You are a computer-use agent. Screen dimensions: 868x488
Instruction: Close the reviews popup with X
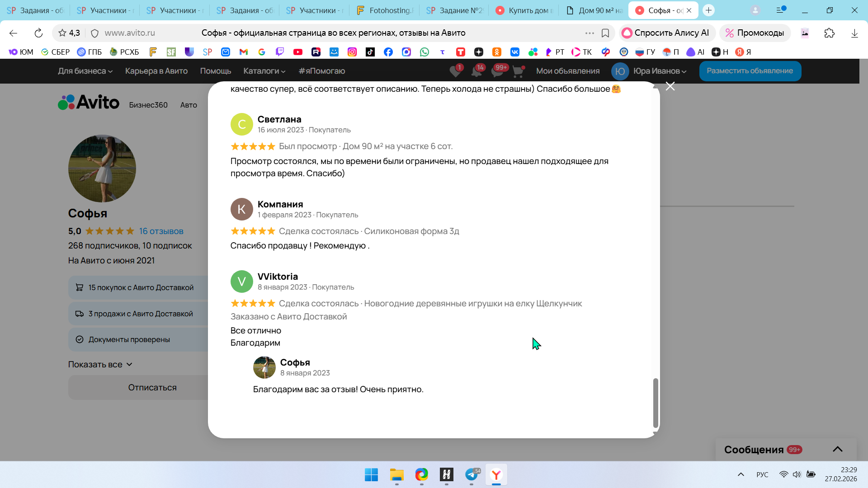pyautogui.click(x=670, y=86)
